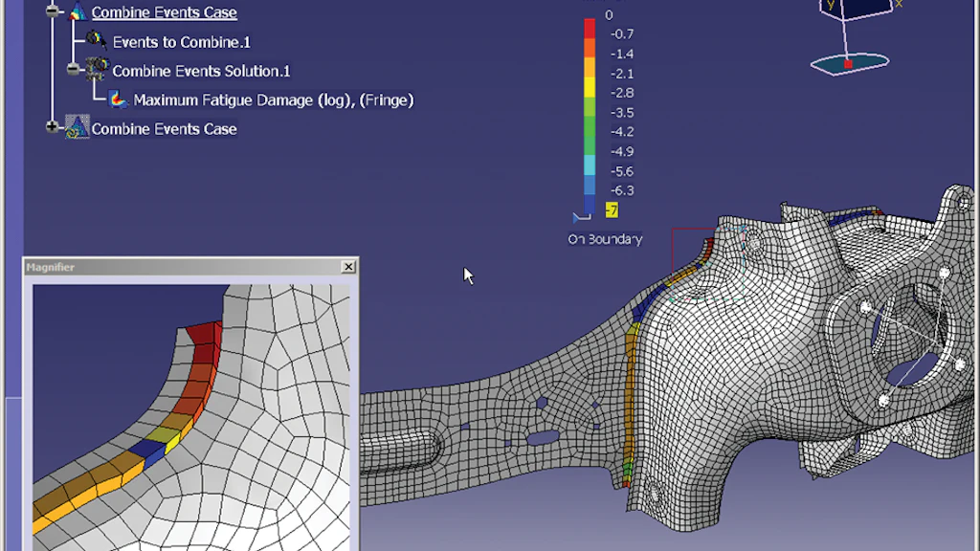Viewport: 980px width, 551px height.
Task: Click the Combine Events Solution.1 icon
Action: tap(97, 69)
